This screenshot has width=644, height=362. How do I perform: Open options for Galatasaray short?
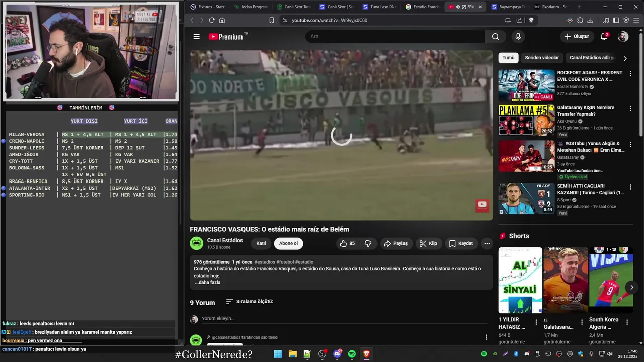click(x=582, y=322)
